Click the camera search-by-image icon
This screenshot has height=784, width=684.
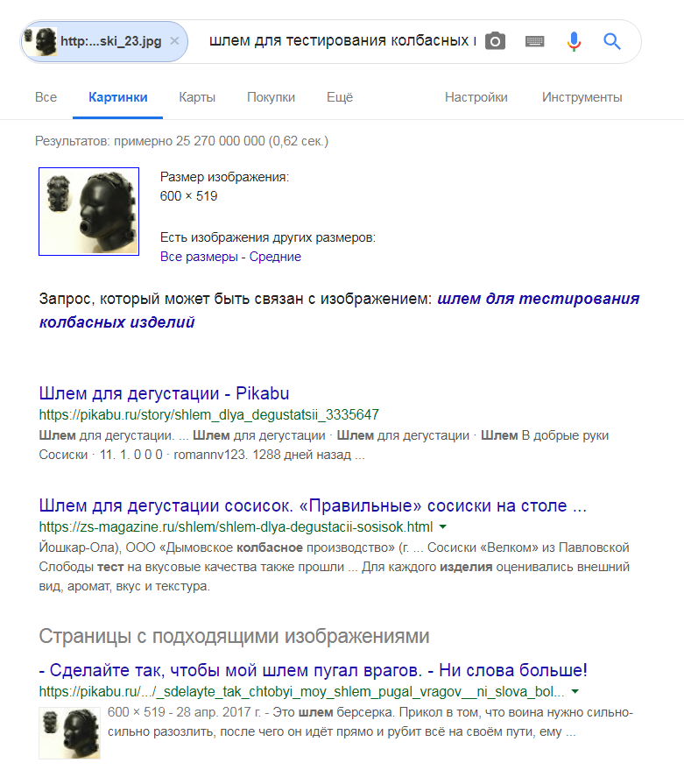[495, 41]
